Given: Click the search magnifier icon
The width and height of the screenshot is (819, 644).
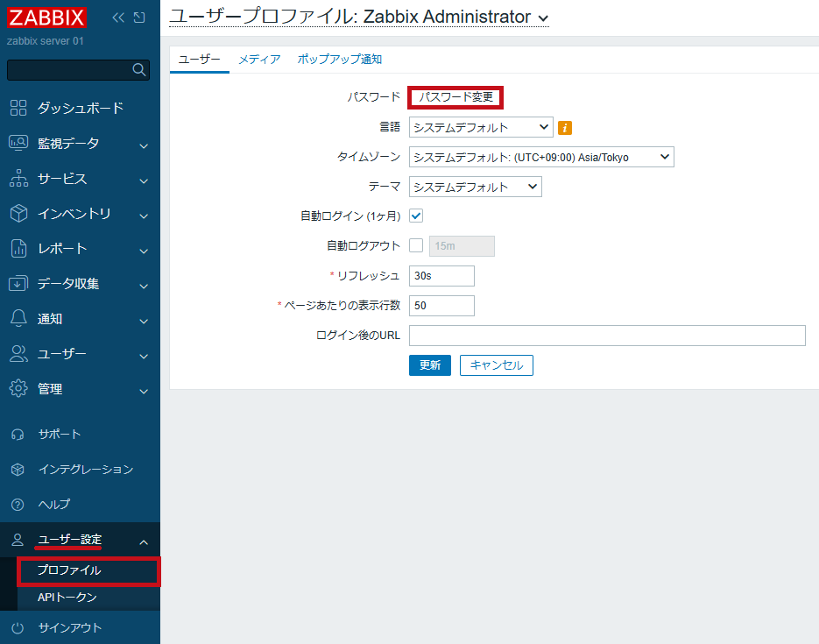Looking at the screenshot, I should point(139,69).
